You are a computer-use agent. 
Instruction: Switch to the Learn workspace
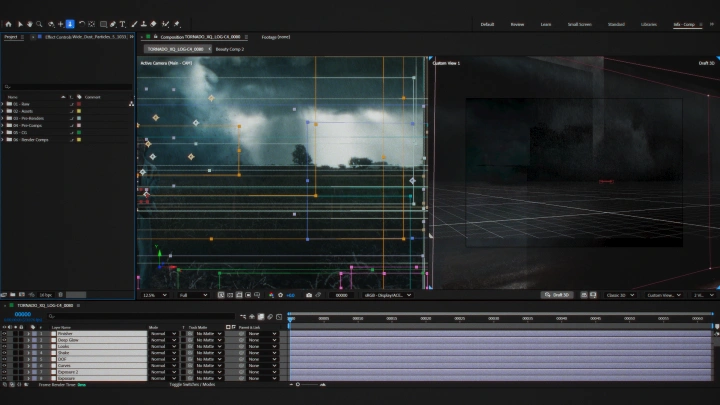(x=546, y=24)
